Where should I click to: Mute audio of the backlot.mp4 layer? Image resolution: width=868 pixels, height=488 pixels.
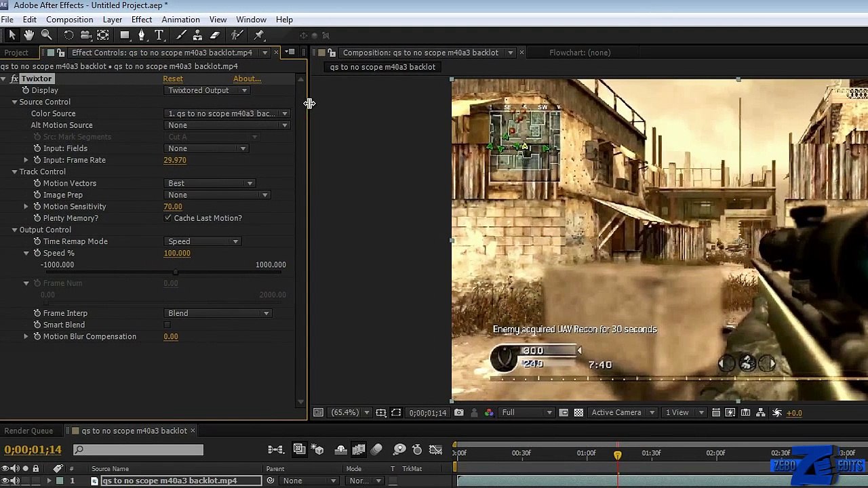point(15,481)
